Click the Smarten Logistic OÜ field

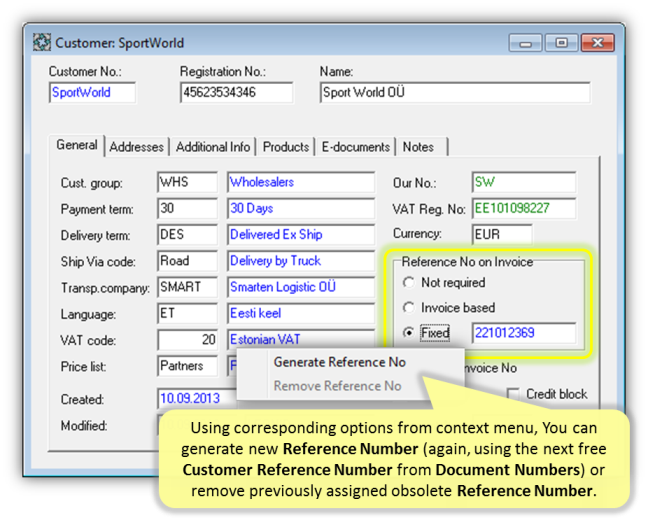[x=301, y=287]
